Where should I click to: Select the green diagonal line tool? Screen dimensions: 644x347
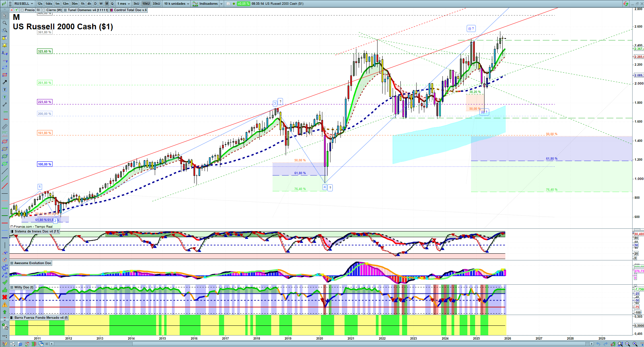5,179
